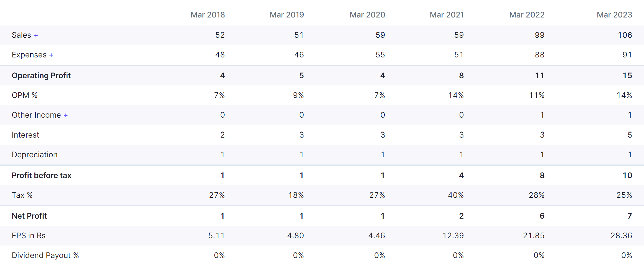Click Mar 2021 Tax % value 40%
Image resolution: width=644 pixels, height=263 pixels.
[456, 195]
